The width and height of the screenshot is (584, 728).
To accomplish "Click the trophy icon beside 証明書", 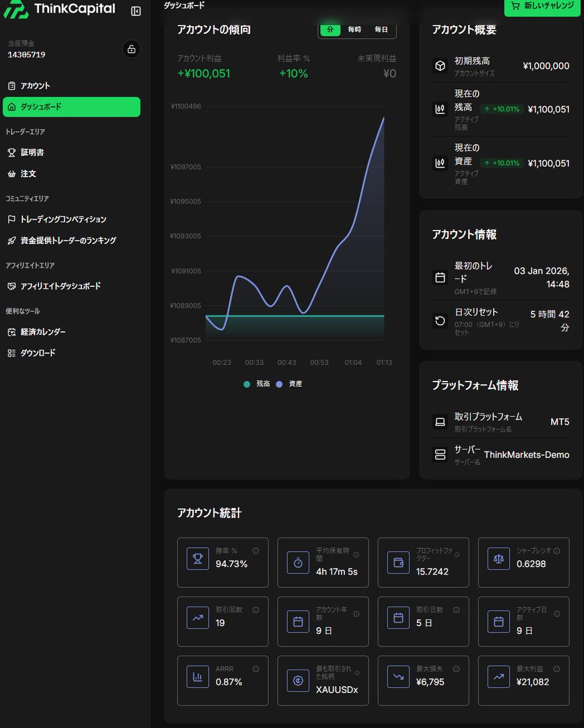I will (x=12, y=152).
